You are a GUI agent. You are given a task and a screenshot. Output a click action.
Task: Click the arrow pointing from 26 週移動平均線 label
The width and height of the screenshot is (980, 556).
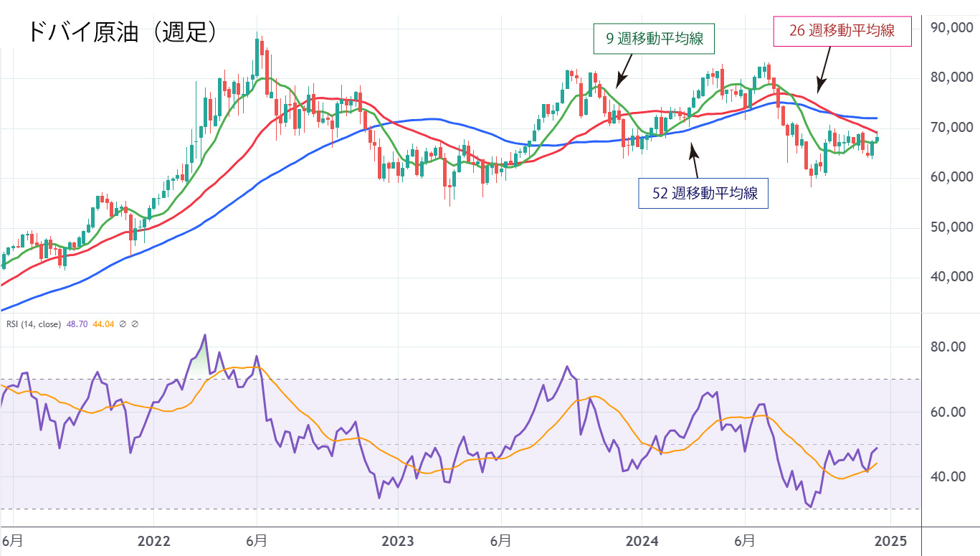pos(824,68)
